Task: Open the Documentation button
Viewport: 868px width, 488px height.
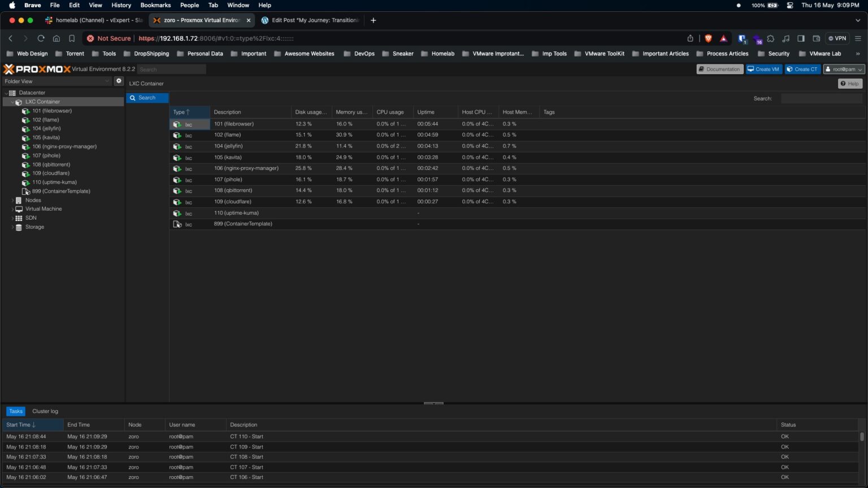Action: tap(719, 69)
